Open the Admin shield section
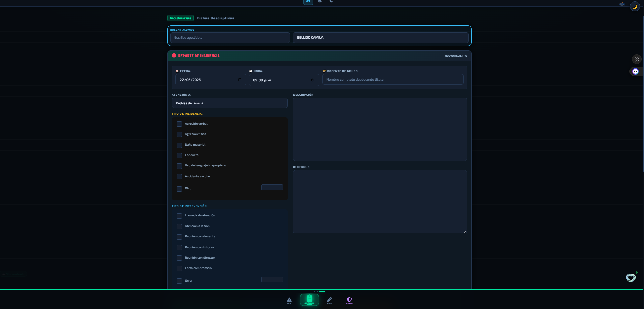This screenshot has width=644, height=309. pos(349,300)
